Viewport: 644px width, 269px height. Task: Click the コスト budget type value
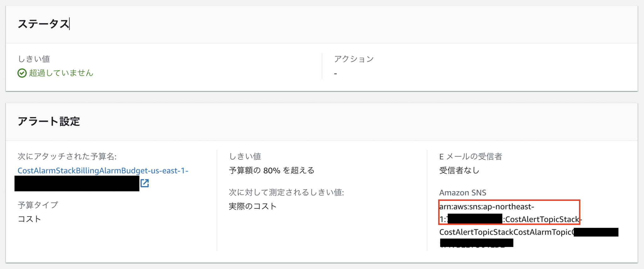point(29,219)
